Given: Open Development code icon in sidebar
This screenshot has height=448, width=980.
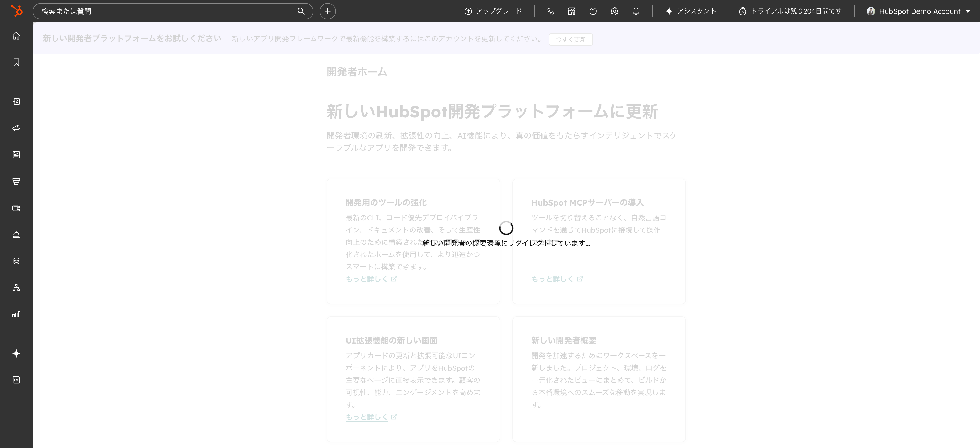Looking at the screenshot, I should tap(16, 380).
